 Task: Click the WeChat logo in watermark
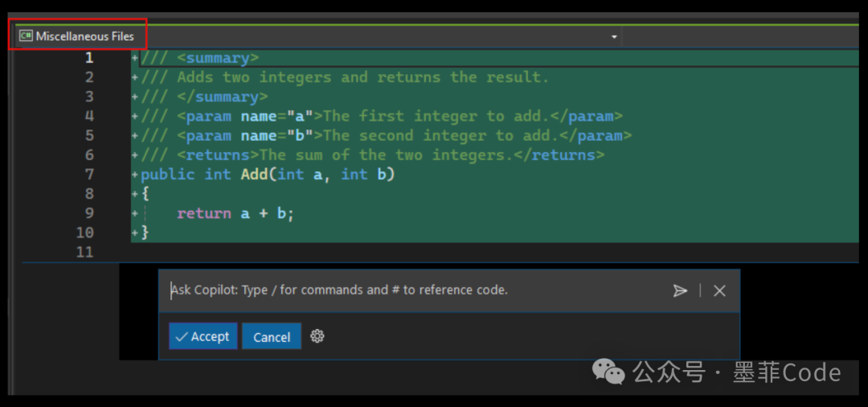coord(608,372)
